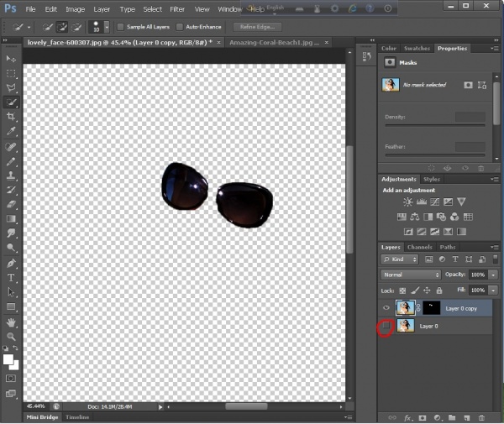
Task: Select the Zoom tool in the toolbar
Action: (12, 336)
